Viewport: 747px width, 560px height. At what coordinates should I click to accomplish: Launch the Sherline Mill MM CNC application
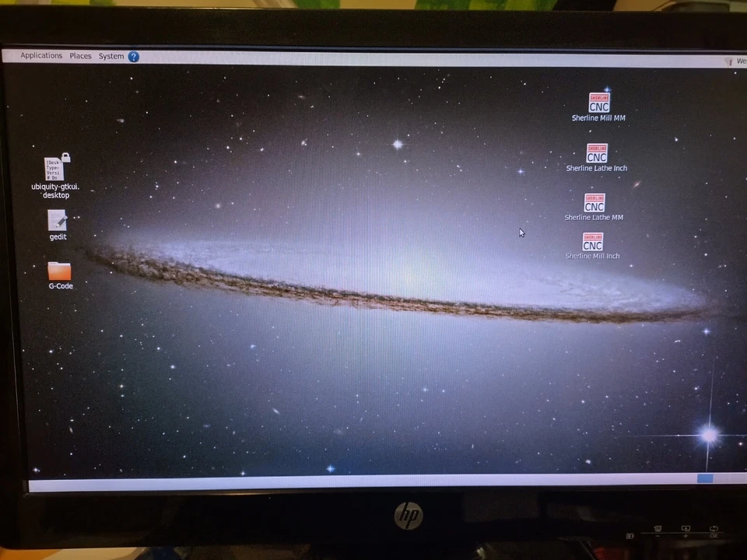pyautogui.click(x=599, y=103)
